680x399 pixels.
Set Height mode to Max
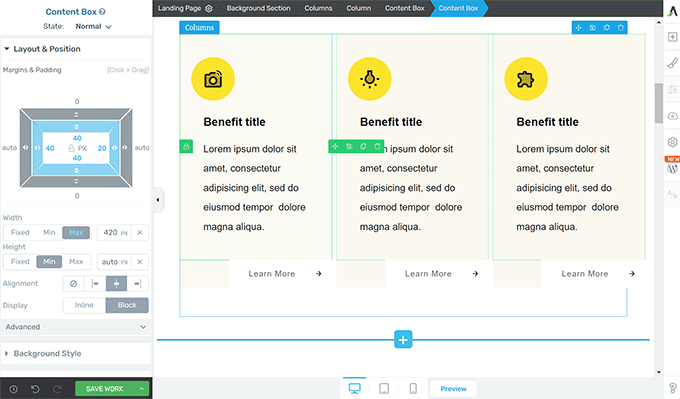click(x=76, y=262)
